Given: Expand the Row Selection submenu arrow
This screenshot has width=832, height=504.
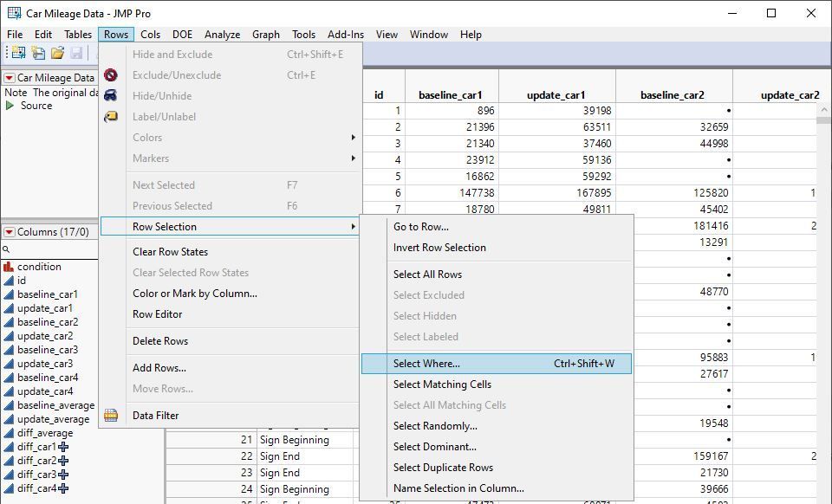Looking at the screenshot, I should tap(354, 226).
